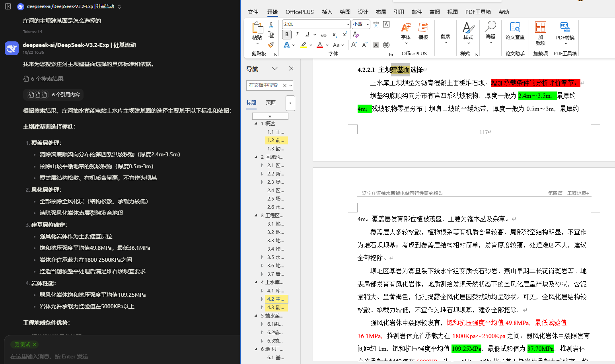Open the 宋体 font name dropdown

348,24
